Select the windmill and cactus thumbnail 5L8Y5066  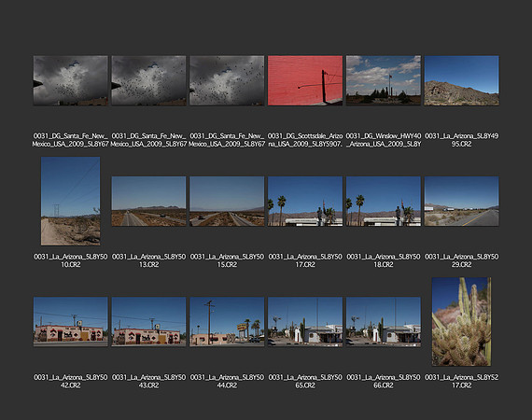click(x=384, y=322)
